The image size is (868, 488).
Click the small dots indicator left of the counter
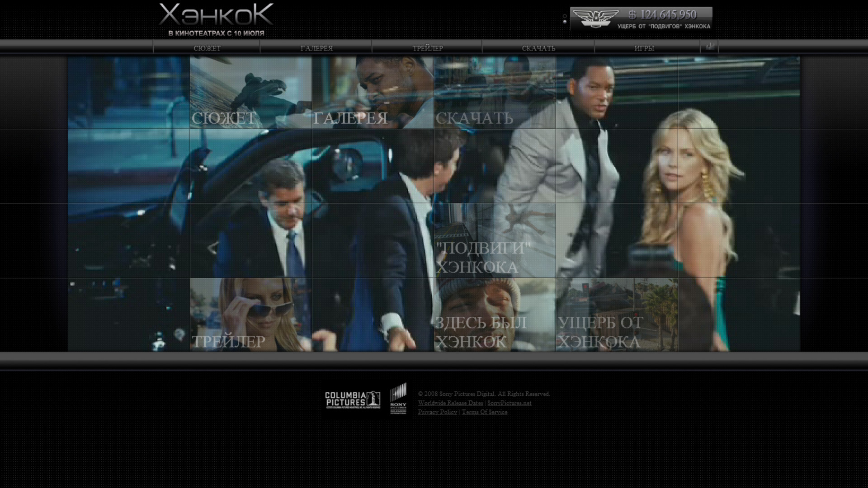(x=565, y=19)
